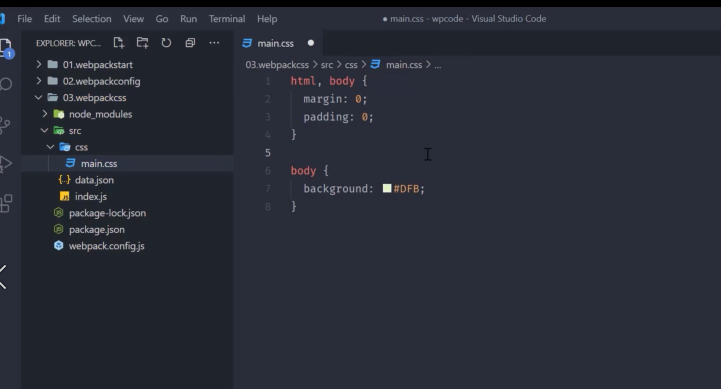
Task: Select the 02.webpackconfig folder row
Action: pyautogui.click(x=127, y=81)
